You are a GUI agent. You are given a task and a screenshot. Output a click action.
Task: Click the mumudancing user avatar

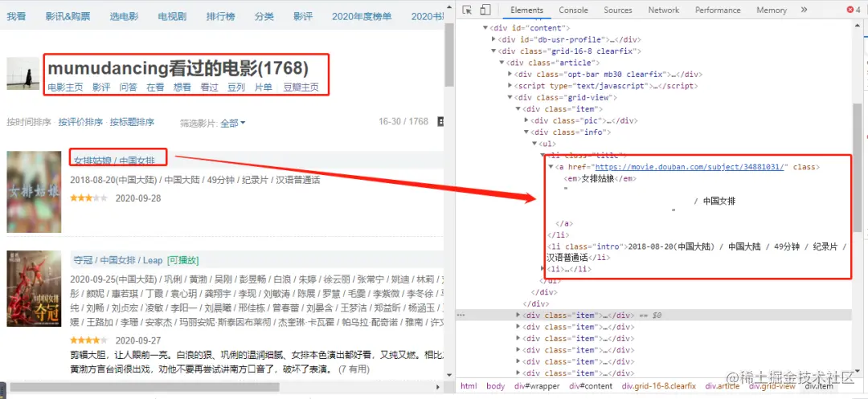pyautogui.click(x=23, y=73)
